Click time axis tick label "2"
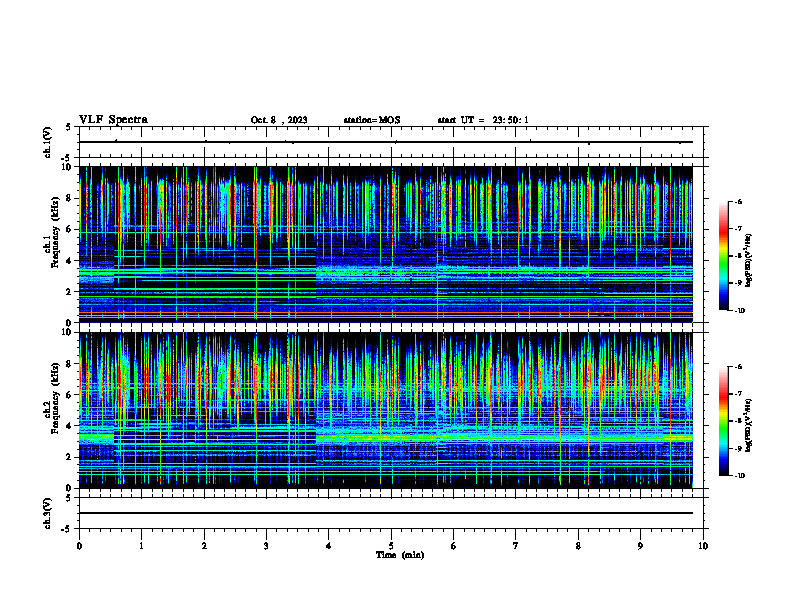The height and width of the screenshot is (612, 792). (x=204, y=546)
